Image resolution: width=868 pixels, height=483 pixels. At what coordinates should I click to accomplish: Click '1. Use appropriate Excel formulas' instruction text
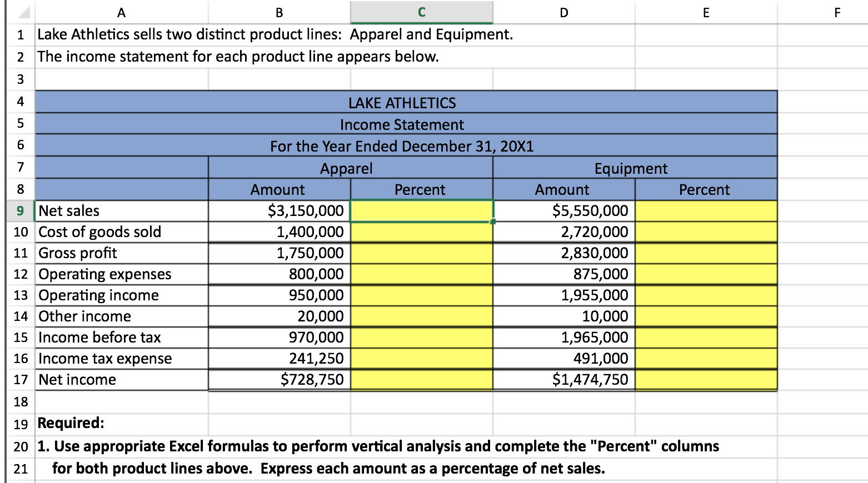(x=378, y=446)
